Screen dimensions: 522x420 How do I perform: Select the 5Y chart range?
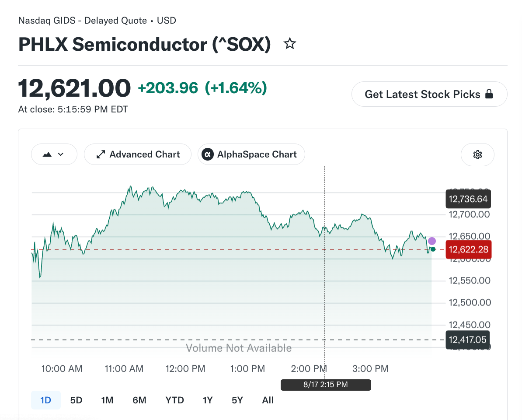[x=237, y=400]
